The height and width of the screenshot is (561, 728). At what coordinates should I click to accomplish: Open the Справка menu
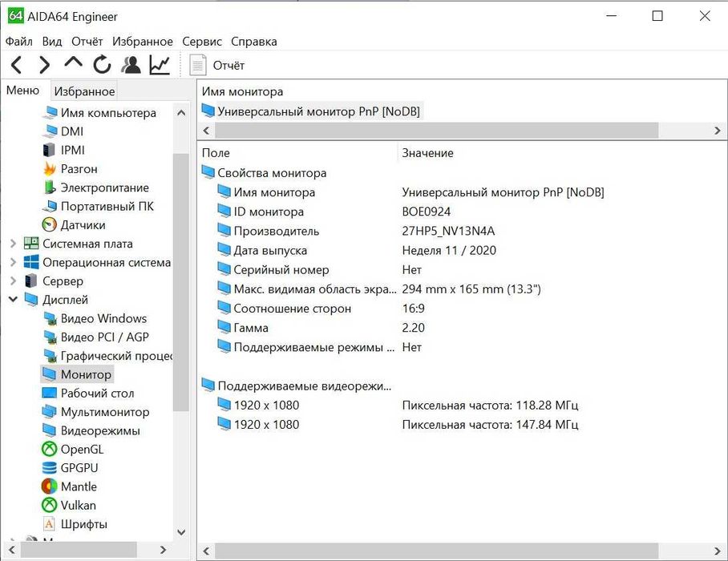point(254,42)
